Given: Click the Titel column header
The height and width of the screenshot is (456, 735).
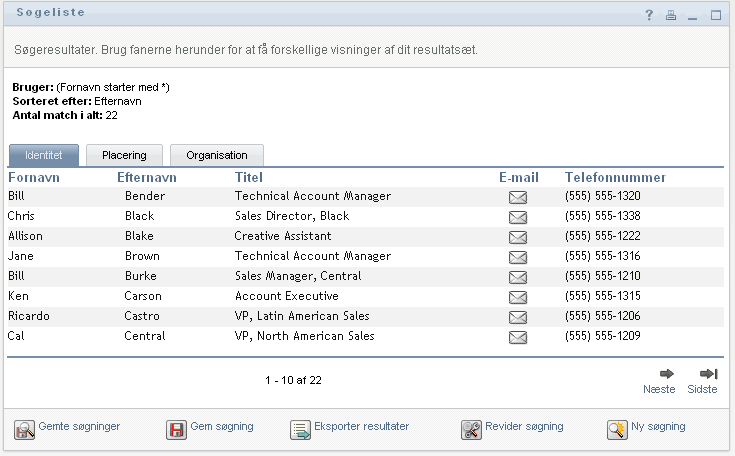Looking at the screenshot, I should pyautogui.click(x=248, y=177).
